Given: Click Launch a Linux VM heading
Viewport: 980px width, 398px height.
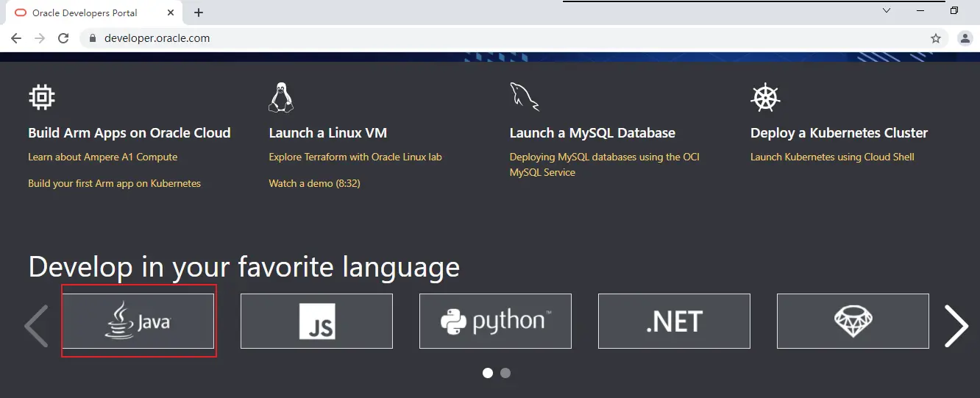Looking at the screenshot, I should [x=328, y=133].
